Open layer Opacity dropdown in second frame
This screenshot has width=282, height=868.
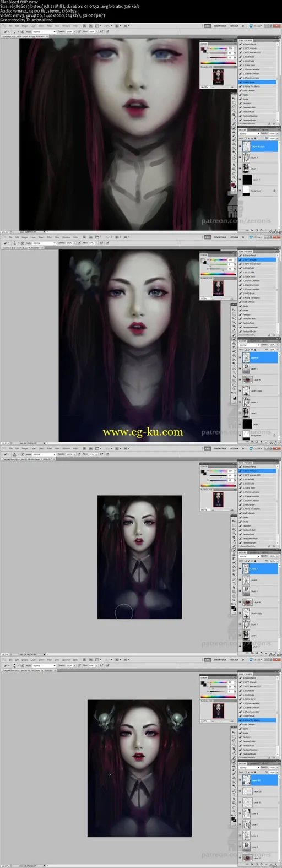click(278, 345)
